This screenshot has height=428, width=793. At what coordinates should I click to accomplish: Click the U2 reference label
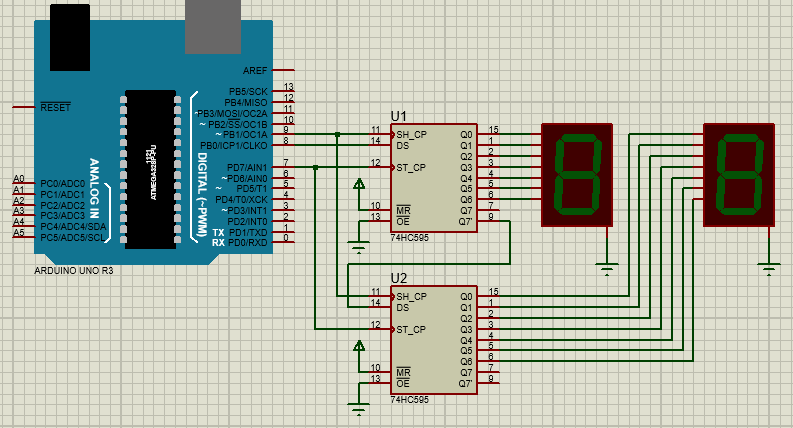[400, 277]
